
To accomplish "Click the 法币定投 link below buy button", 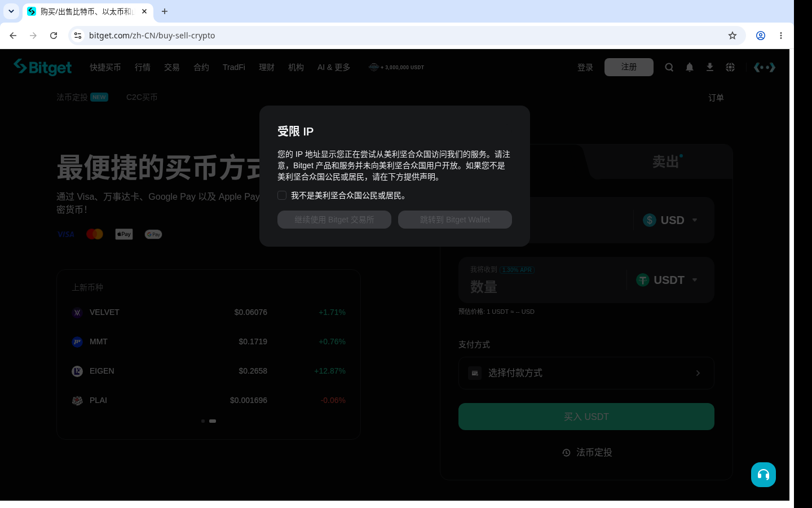I will pos(587,453).
